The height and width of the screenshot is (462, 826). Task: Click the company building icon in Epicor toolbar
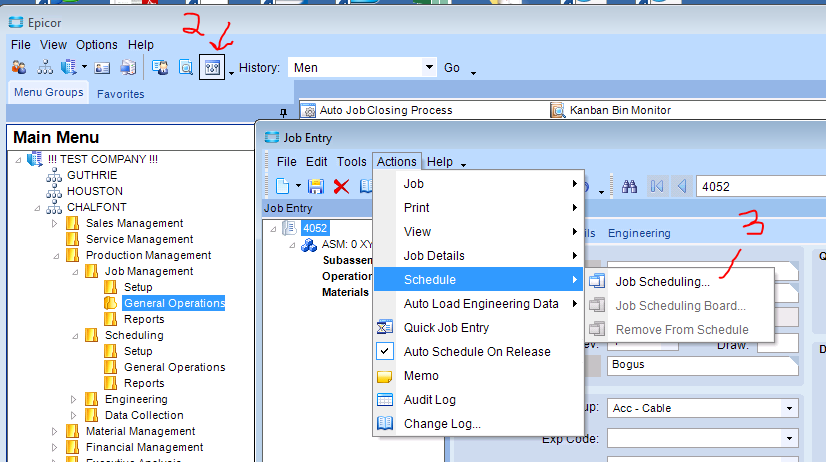[68, 67]
